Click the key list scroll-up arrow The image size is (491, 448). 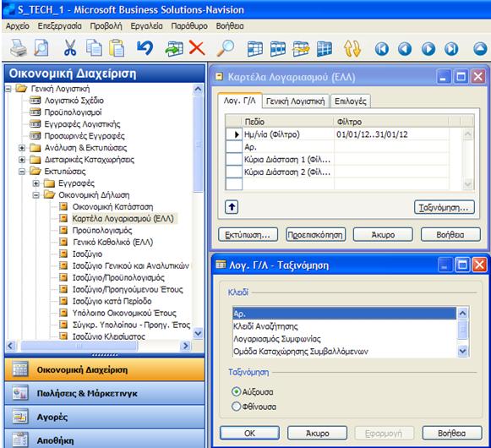click(462, 313)
